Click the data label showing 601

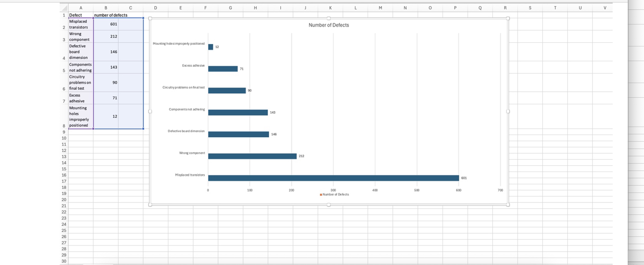coord(464,178)
